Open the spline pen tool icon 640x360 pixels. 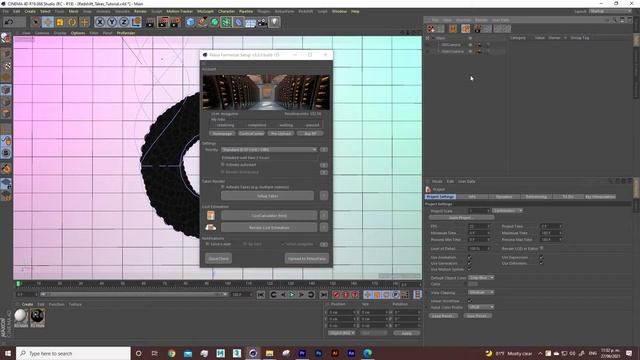tap(202, 22)
